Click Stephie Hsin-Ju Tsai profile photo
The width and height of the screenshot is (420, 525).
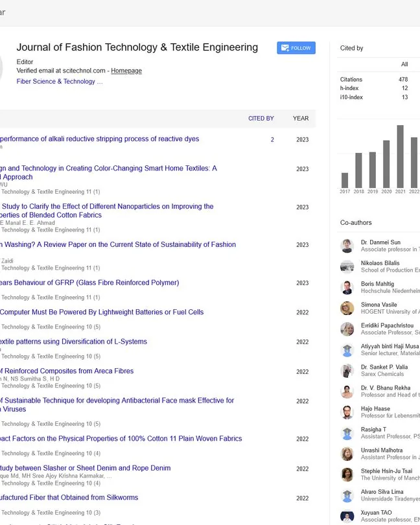347,475
